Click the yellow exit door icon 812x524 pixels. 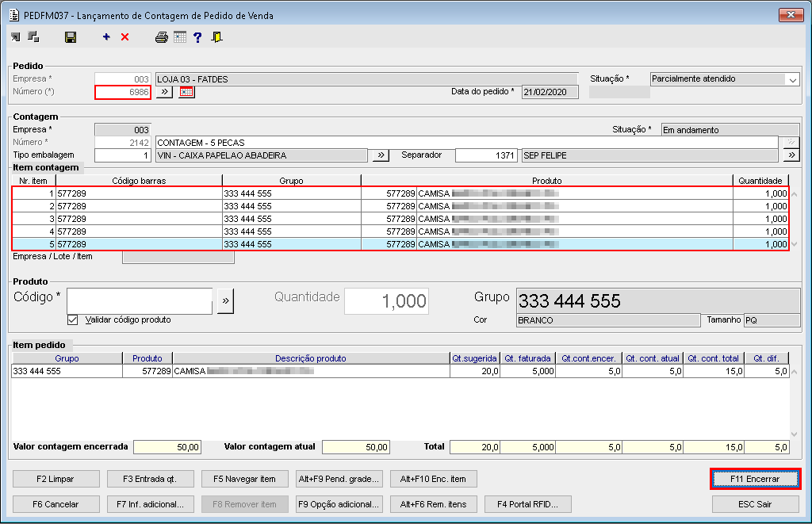coord(216,37)
